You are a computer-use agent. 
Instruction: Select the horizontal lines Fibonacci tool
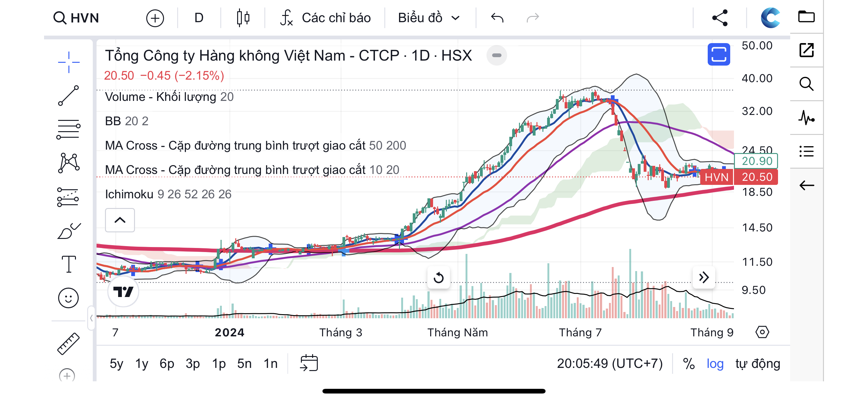tap(68, 129)
